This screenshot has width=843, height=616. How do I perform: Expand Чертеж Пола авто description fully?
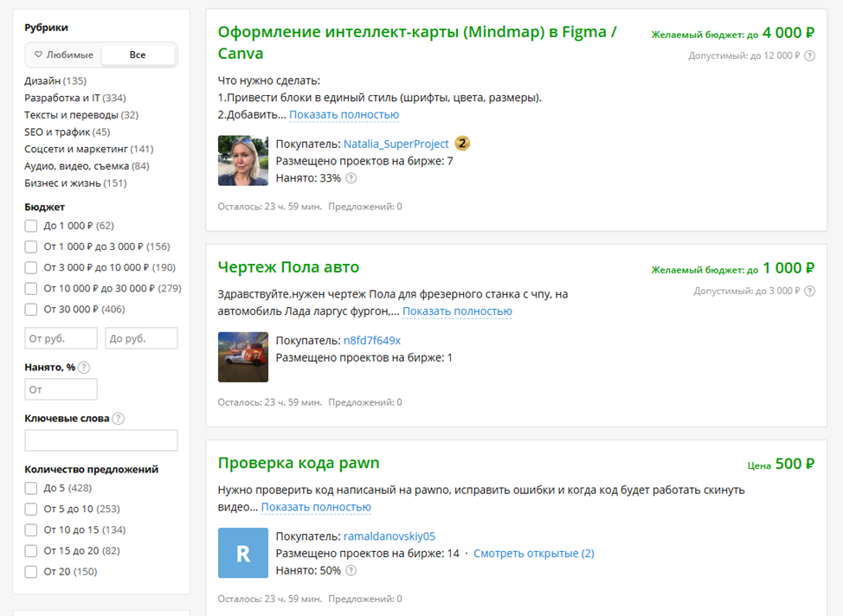(457, 311)
